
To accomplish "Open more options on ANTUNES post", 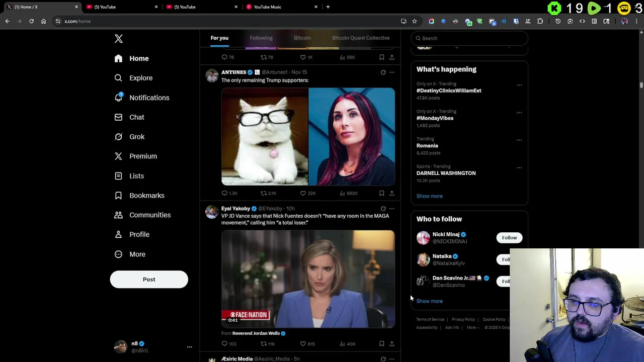I will tap(392, 72).
